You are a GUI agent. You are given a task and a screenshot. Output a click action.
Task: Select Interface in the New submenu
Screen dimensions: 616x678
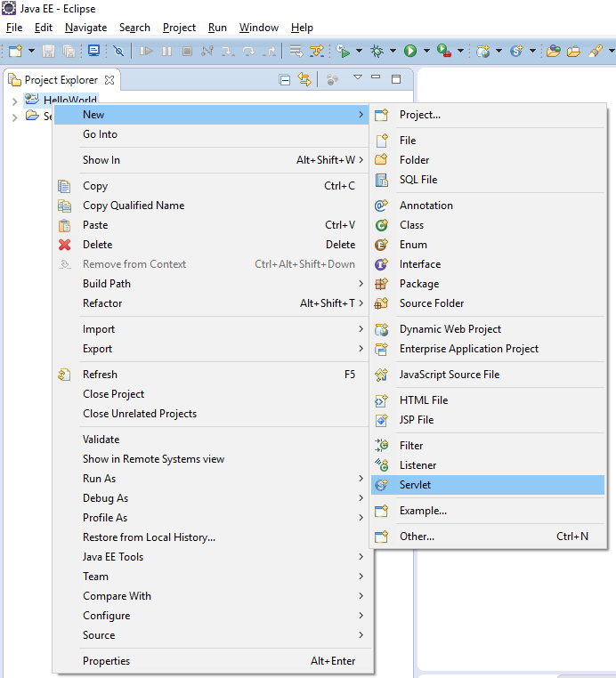[x=488, y=264]
